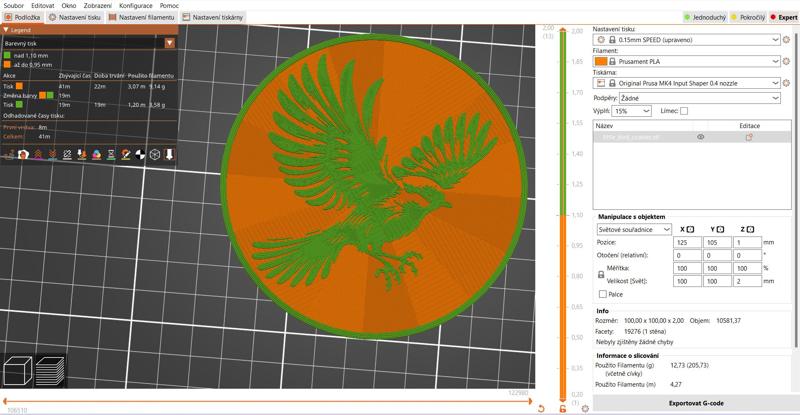Click undo arrow below horizontal slider
The image size is (800, 415).
(x=541, y=408)
